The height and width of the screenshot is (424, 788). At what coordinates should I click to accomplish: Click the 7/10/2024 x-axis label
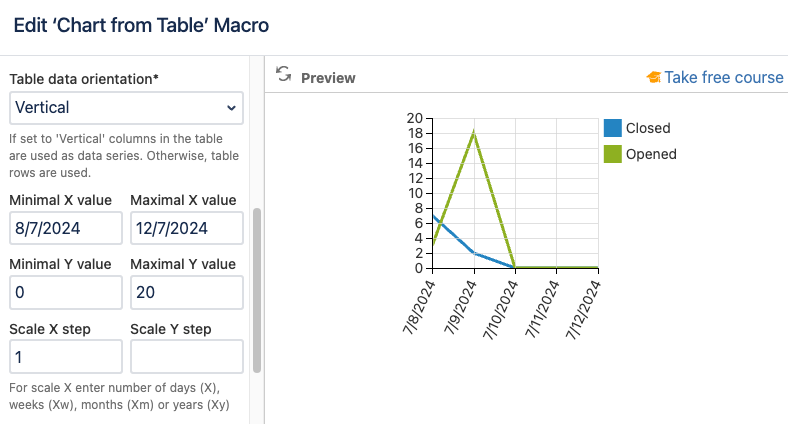coord(504,308)
